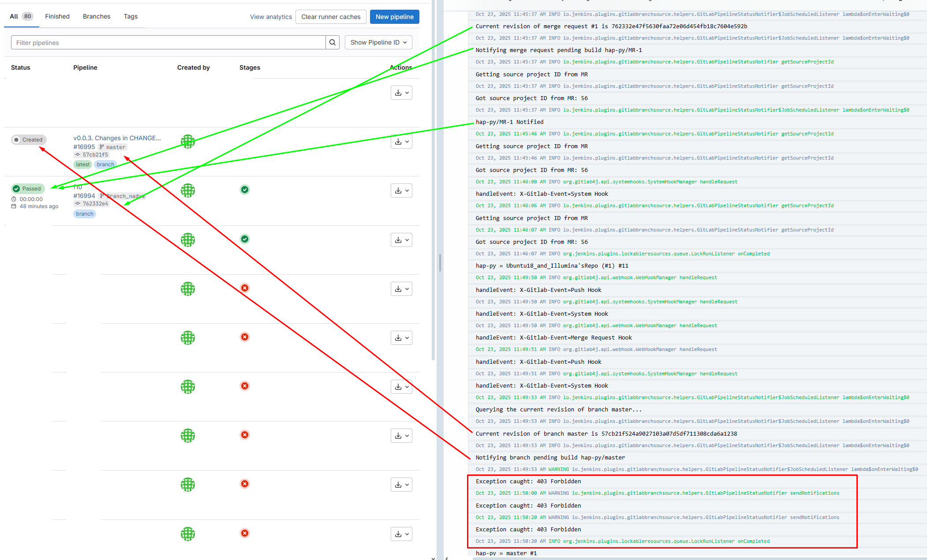Click Clear runner caches button

pos(331,17)
